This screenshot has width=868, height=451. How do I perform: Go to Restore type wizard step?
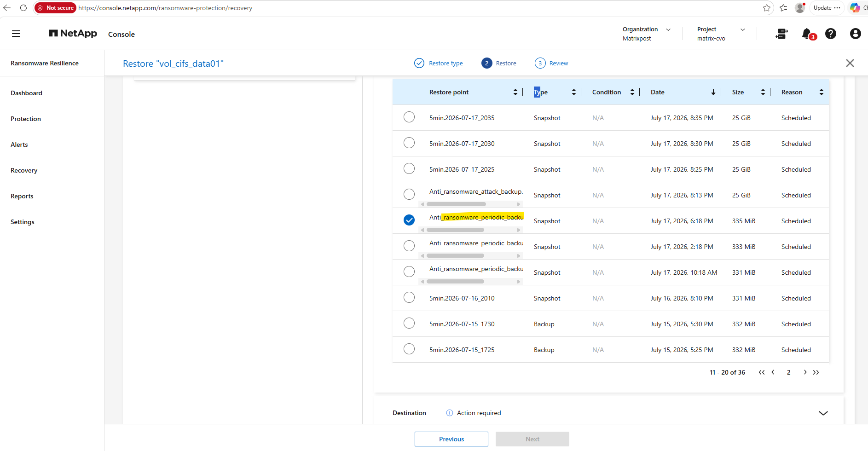point(439,63)
